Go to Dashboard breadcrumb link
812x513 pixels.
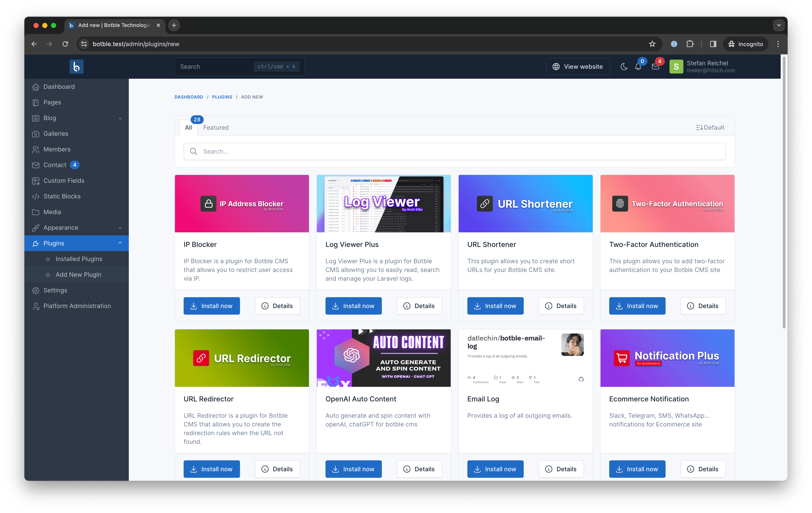[188, 97]
